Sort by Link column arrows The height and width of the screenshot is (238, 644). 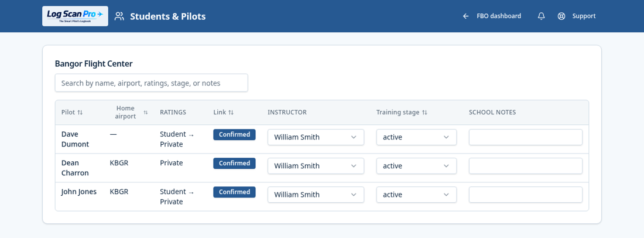[231, 112]
